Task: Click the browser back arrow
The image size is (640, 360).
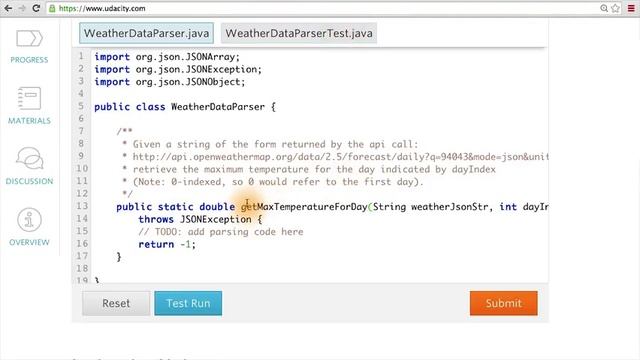Action: click(8, 8)
